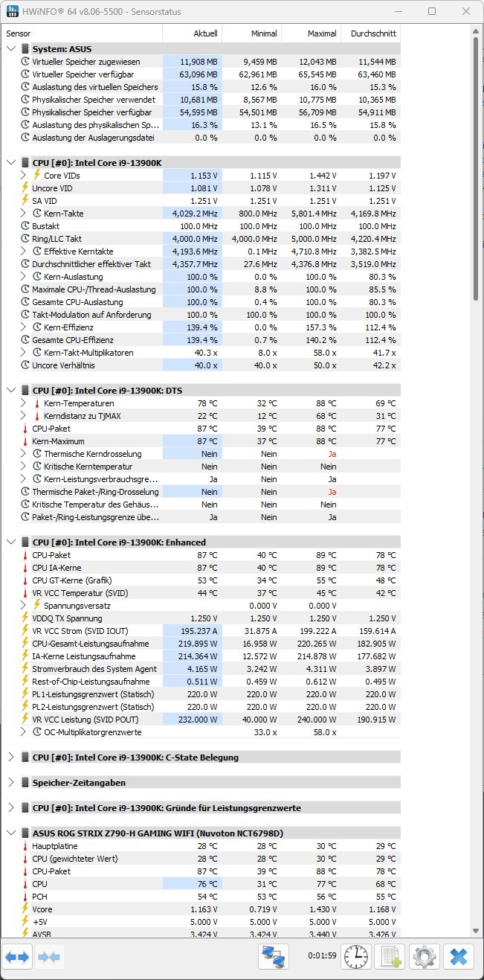The height and width of the screenshot is (980, 484).
Task: Select the CPU-Gesamt-Leistungsaufnahme row
Action: point(201,644)
